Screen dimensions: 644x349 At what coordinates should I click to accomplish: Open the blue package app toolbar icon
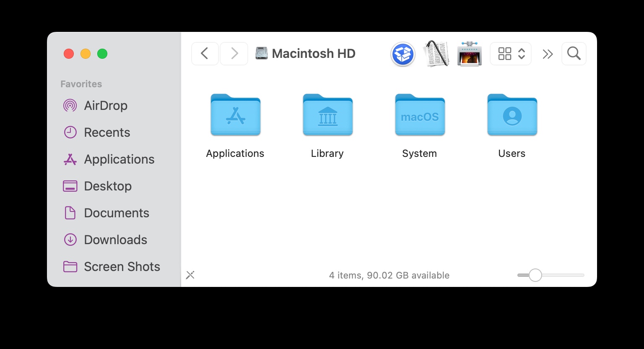[x=402, y=54]
